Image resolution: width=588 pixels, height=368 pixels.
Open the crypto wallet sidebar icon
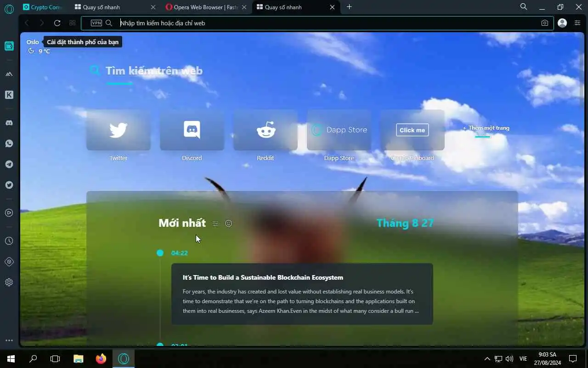tap(9, 46)
